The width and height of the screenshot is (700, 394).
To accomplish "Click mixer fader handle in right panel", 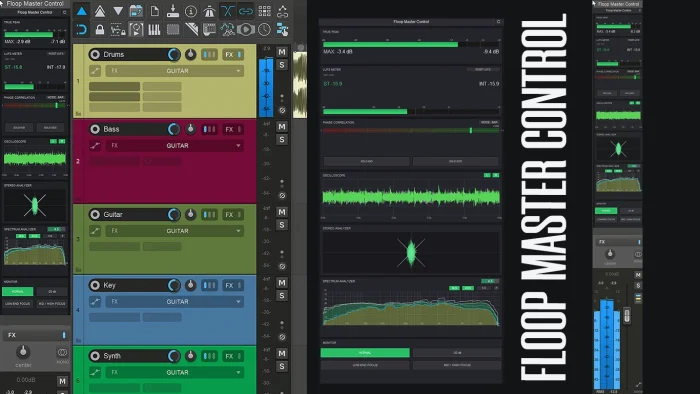I will coord(627,315).
